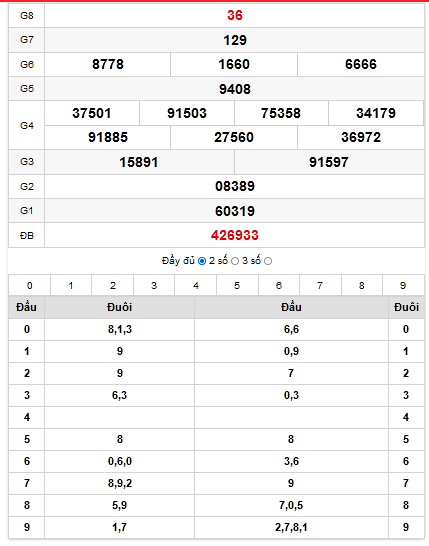The width and height of the screenshot is (429, 546).
Task: Click the G1 number 60319
Action: (235, 211)
